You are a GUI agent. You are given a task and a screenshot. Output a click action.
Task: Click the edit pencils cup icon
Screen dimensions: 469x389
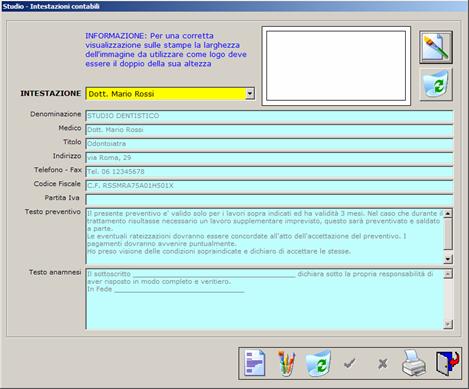tap(287, 363)
